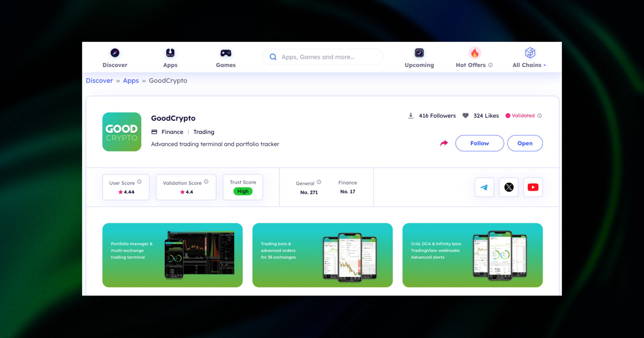The height and width of the screenshot is (338, 644).
Task: Click the Hot Offers flame icon
Action: pyautogui.click(x=474, y=52)
